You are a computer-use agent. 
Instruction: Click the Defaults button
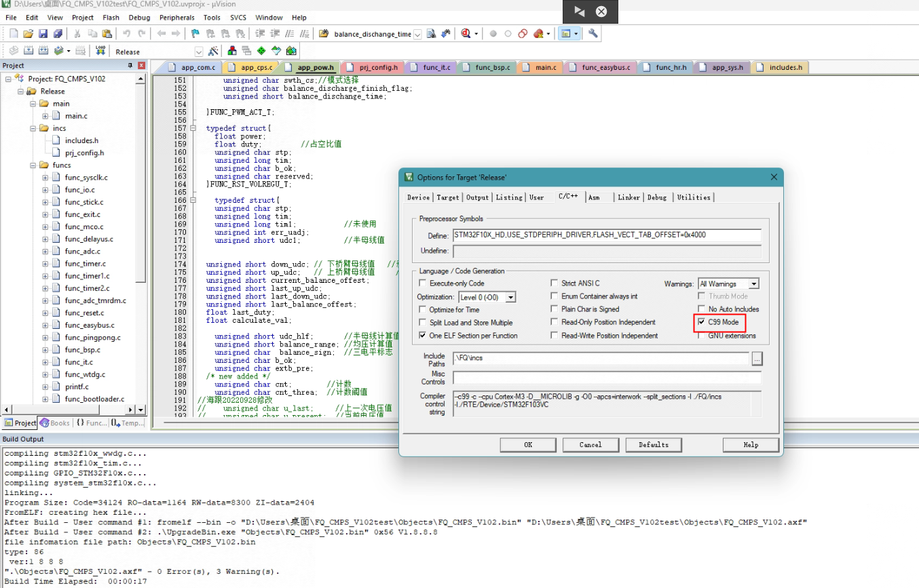653,445
